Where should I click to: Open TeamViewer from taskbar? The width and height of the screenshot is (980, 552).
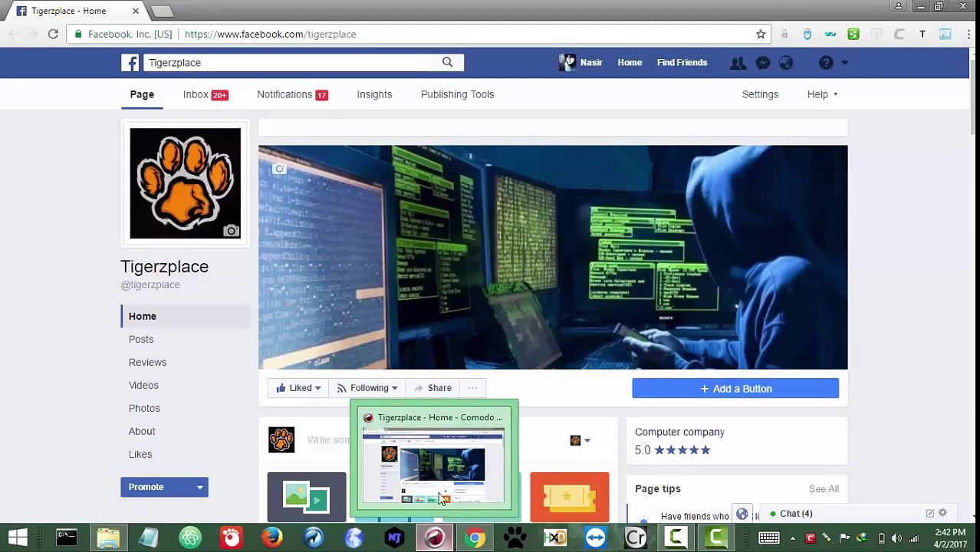coord(596,537)
